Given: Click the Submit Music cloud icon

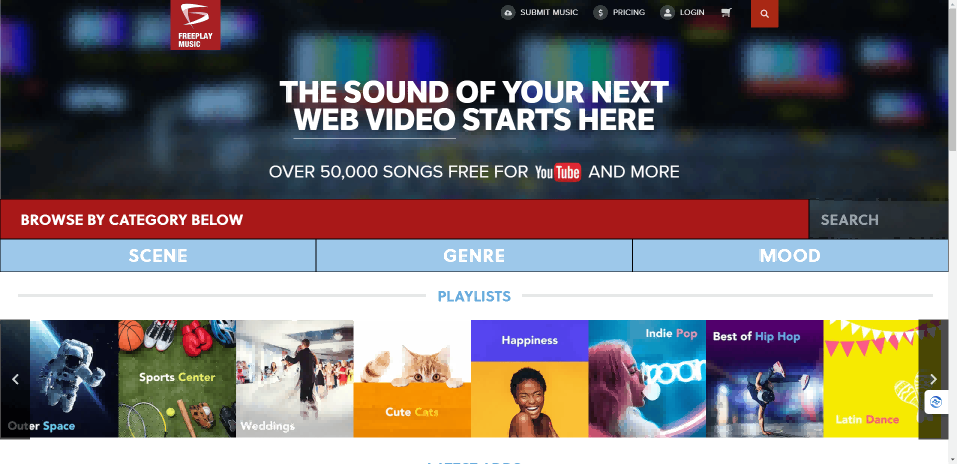Looking at the screenshot, I should [508, 12].
